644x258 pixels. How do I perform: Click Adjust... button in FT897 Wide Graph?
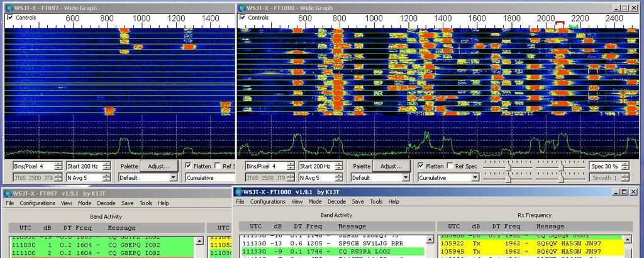(159, 166)
